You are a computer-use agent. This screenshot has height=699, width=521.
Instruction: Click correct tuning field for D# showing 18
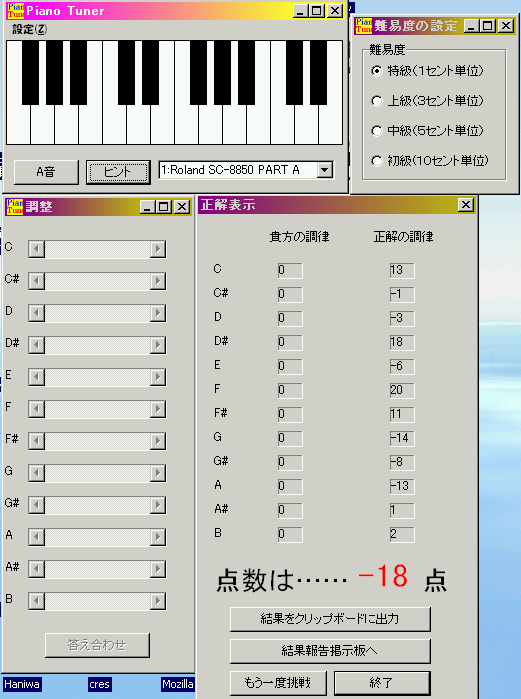402,342
